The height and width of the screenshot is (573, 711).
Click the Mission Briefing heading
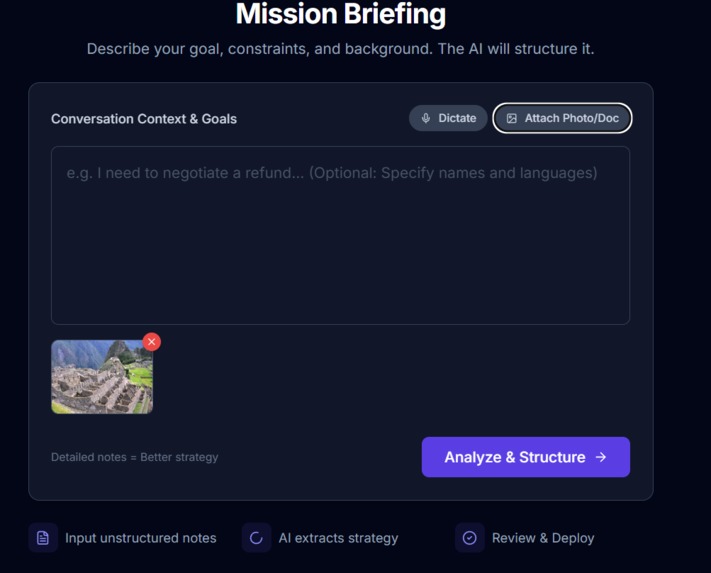tap(341, 14)
